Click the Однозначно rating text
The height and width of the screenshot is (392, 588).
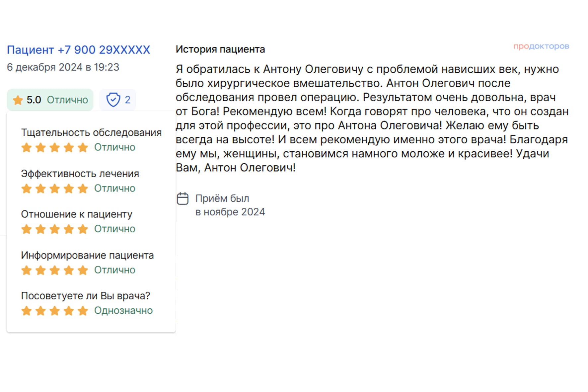tap(123, 310)
